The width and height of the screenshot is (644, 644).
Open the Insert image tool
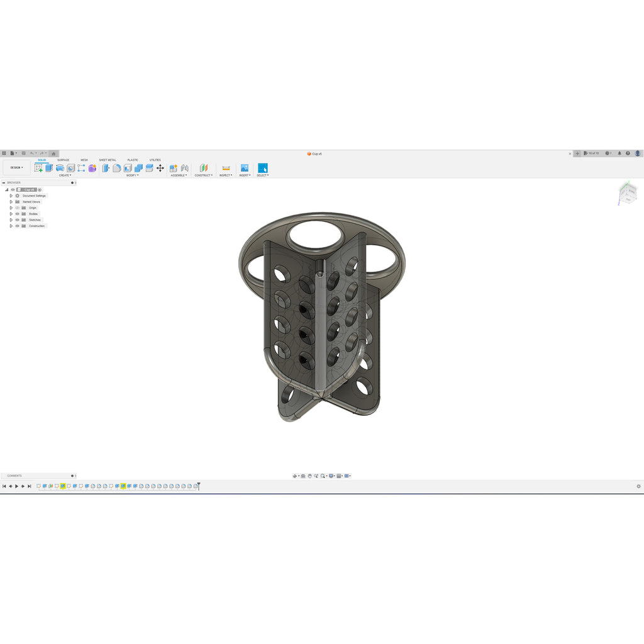pyautogui.click(x=245, y=168)
